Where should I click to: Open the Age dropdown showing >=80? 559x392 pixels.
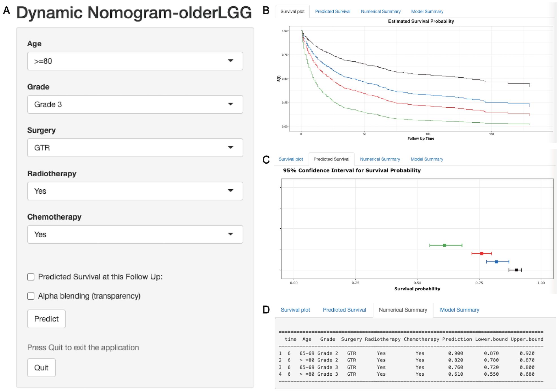coord(135,61)
